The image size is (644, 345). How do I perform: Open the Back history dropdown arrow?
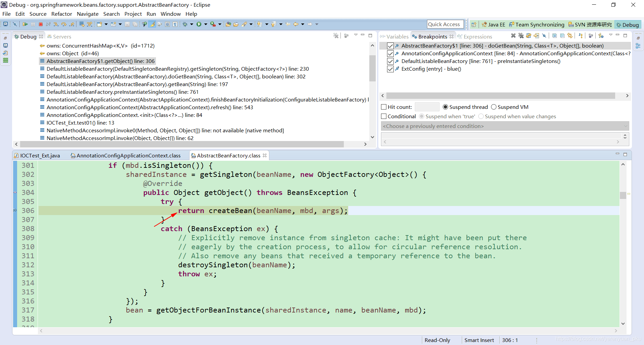coord(303,24)
